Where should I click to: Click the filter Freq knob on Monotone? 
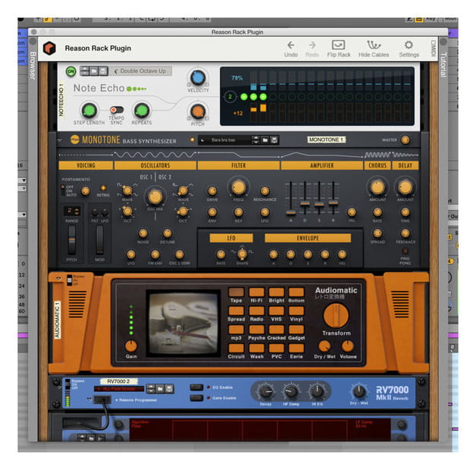(x=238, y=187)
